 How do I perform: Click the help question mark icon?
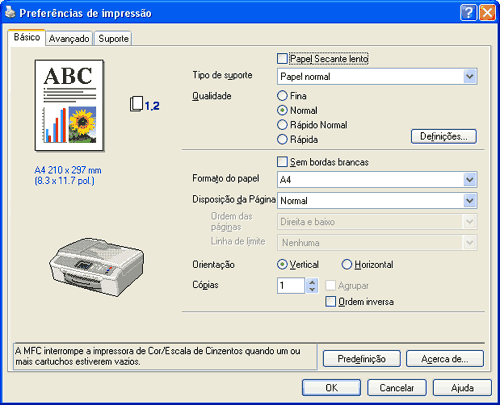[468, 13]
